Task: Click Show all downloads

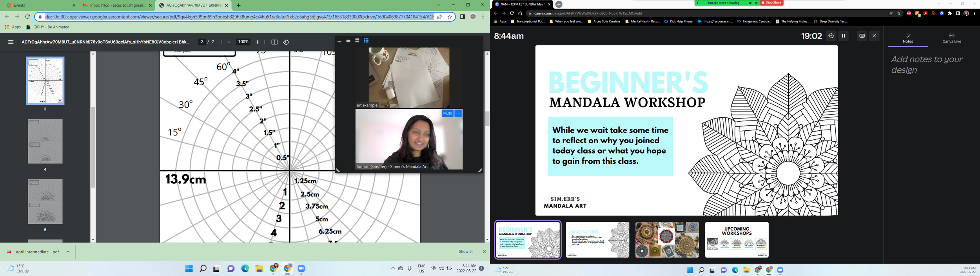Action: pyautogui.click(x=466, y=252)
